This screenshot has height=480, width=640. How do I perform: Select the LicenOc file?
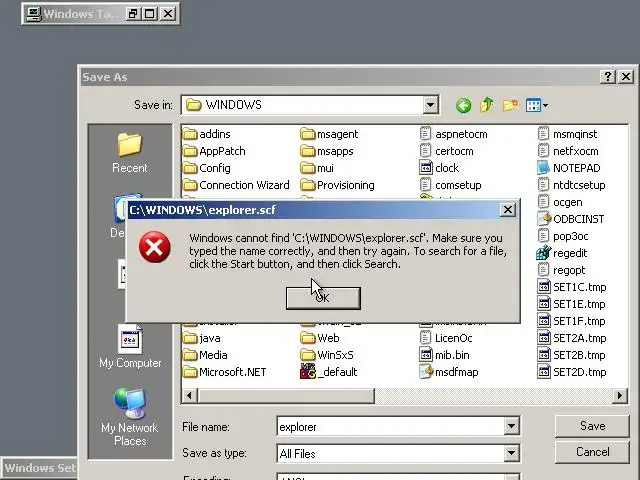click(x=446, y=338)
